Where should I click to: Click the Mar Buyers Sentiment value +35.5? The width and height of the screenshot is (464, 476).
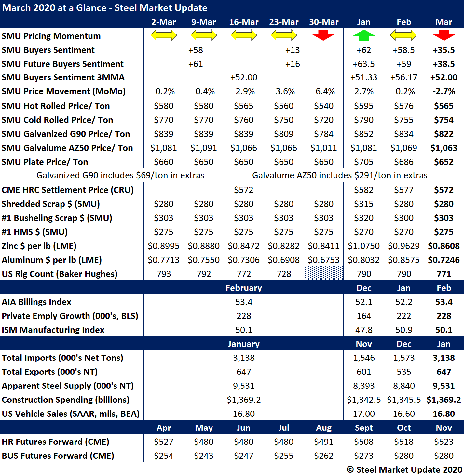click(x=444, y=50)
